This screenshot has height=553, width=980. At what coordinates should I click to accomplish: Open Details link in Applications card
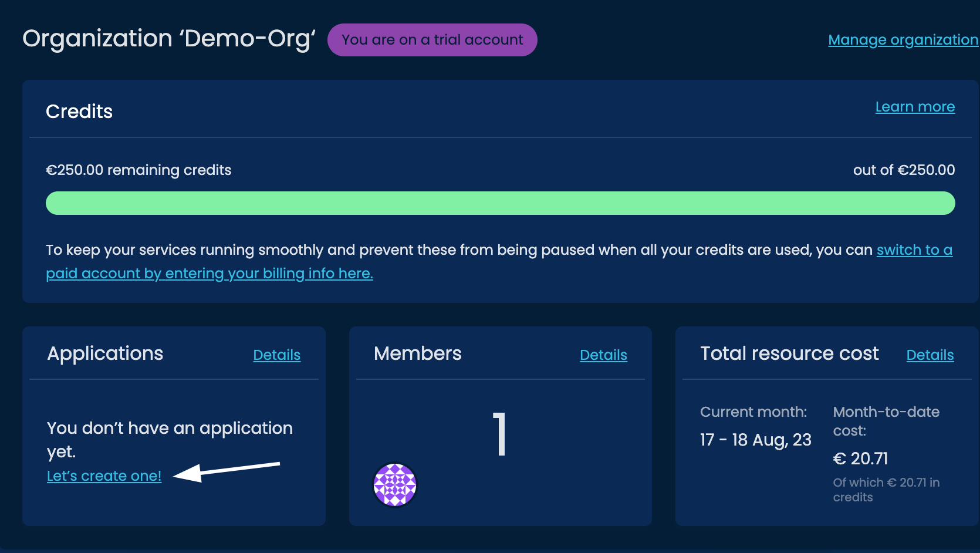277,355
